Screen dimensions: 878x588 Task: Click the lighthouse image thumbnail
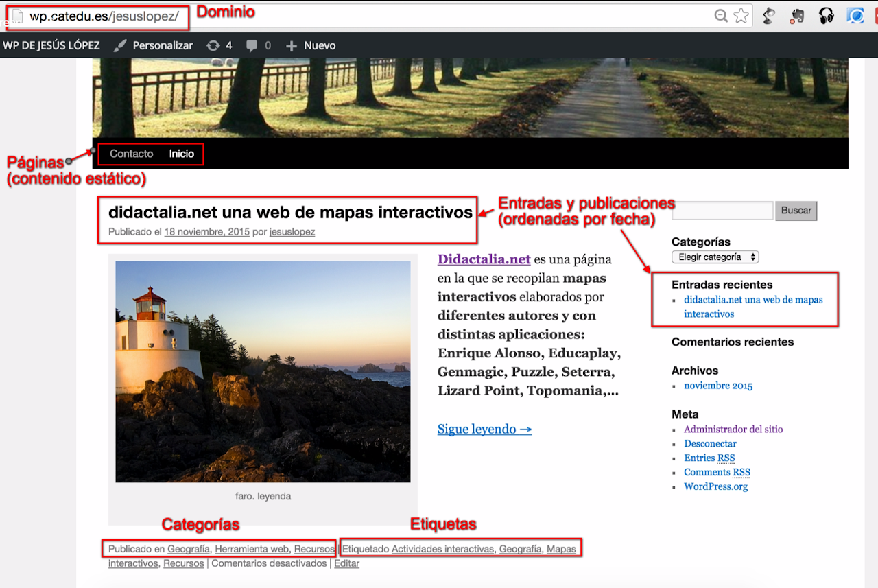pyautogui.click(x=263, y=371)
